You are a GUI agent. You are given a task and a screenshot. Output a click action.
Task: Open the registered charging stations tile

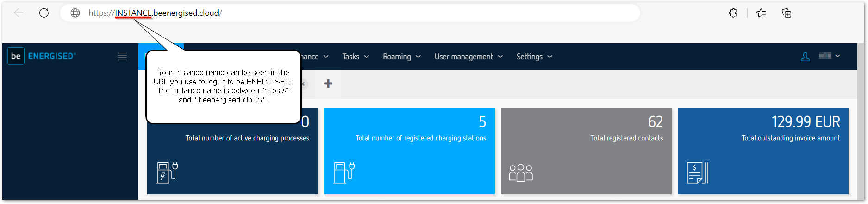(x=409, y=151)
